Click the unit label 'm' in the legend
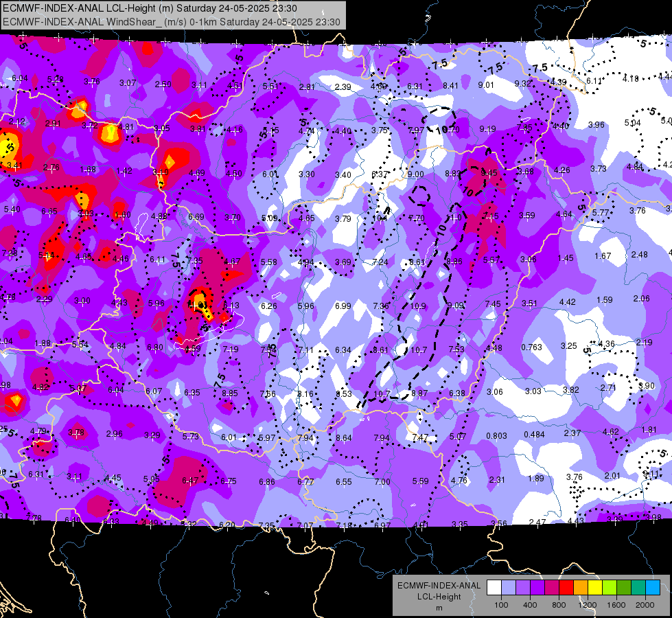 (439, 608)
